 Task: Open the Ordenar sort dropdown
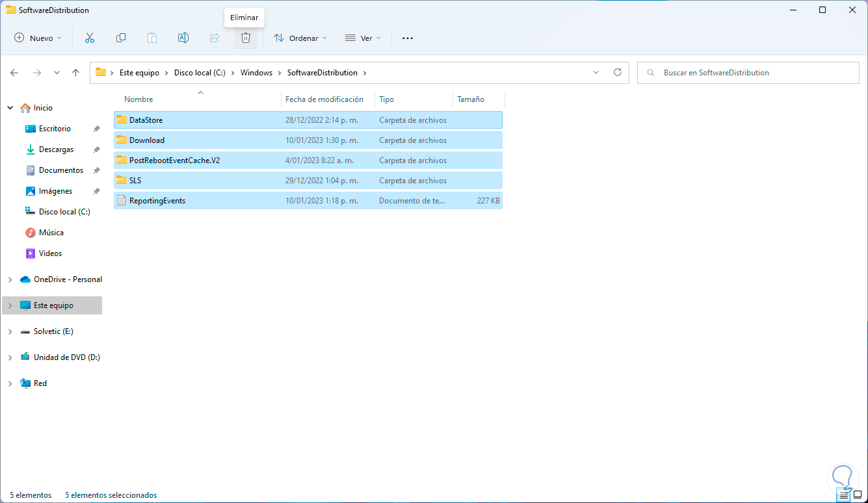point(300,38)
